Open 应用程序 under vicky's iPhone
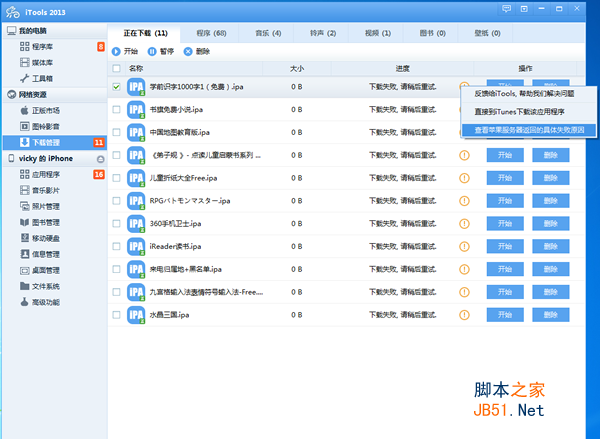The image size is (600, 439). (x=55, y=175)
